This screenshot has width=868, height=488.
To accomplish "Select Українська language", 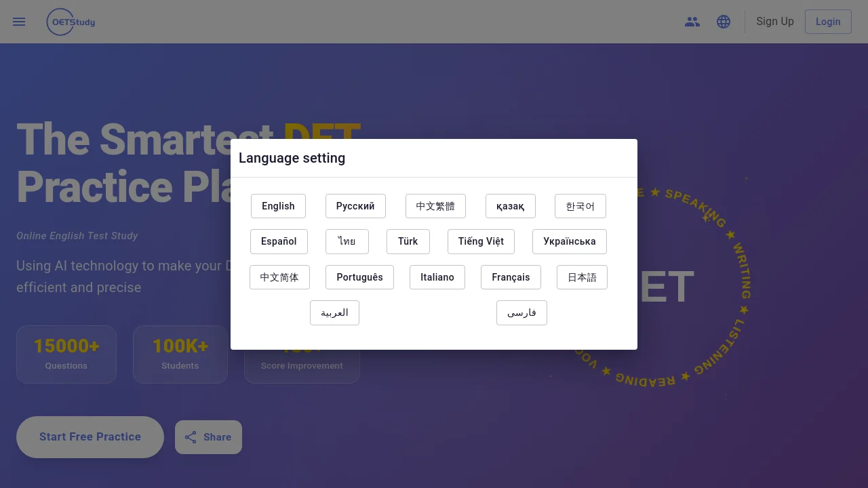I will [x=570, y=241].
